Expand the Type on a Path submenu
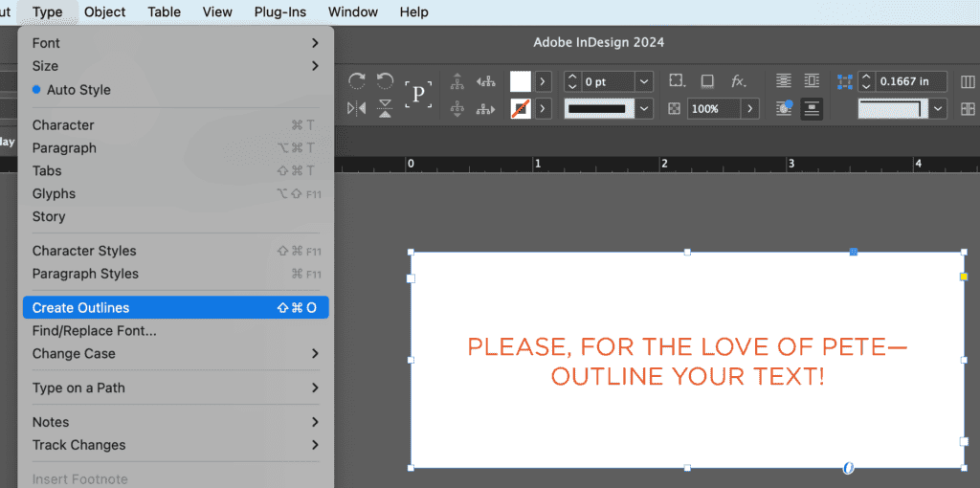Viewport: 980px width, 488px height. 176,388
